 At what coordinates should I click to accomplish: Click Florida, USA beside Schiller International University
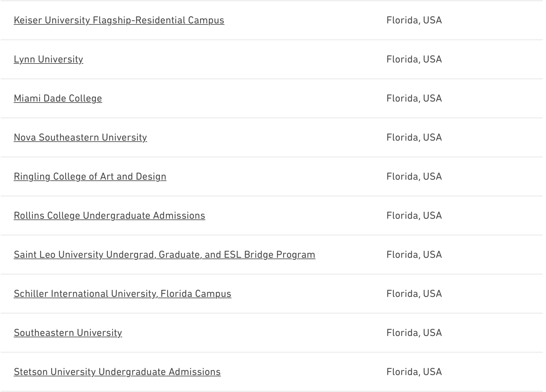point(414,294)
